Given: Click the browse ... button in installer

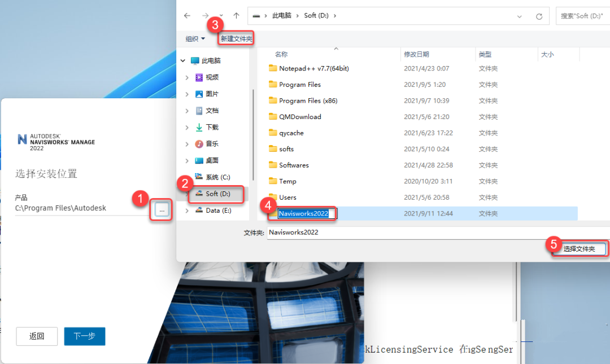Looking at the screenshot, I should 162,210.
